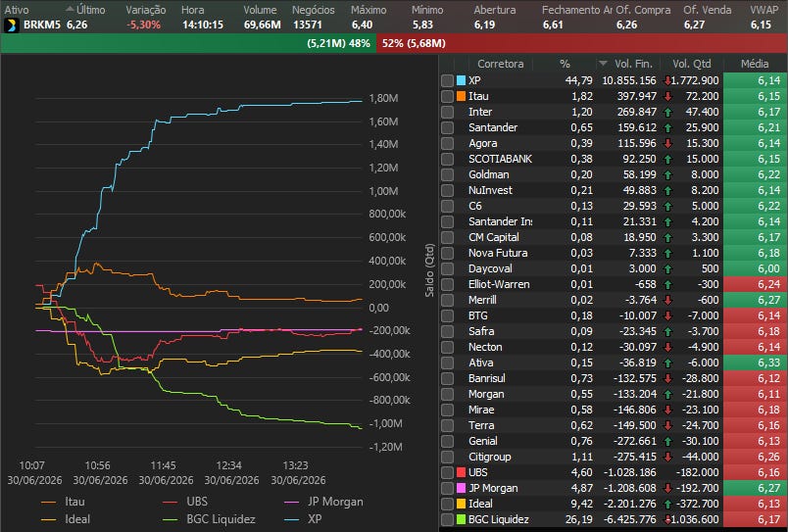Screen dimensions: 788x532
Task: Click the green 48% buy-side bar
Action: click(x=188, y=44)
